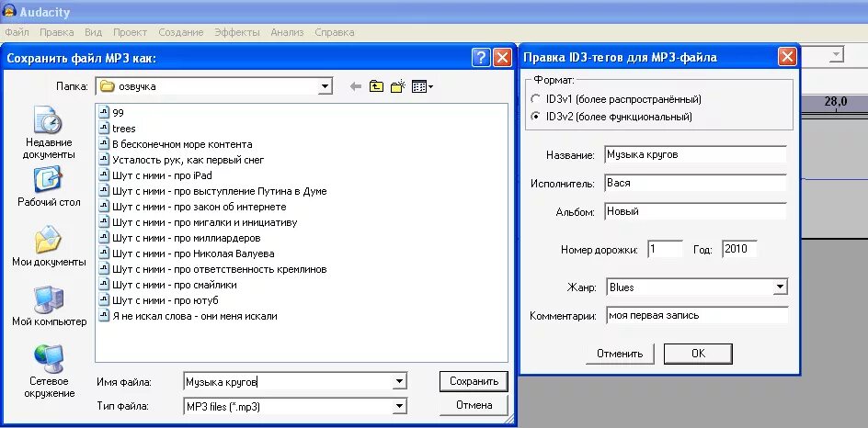Image resolution: width=868 pixels, height=428 pixels.
Task: Select file "Шут с ними - про смайлики"
Action: (167, 285)
